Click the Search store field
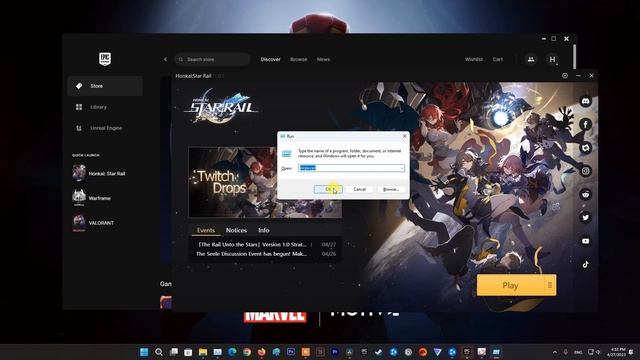Viewport: 640px width, 360px height. click(212, 60)
